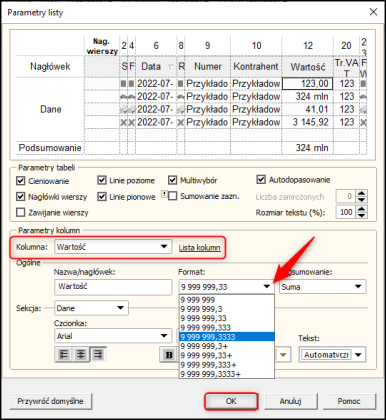Screen dimensions: 386x420
Task: Toggle Autodopasowanie checkbox
Action: point(261,179)
